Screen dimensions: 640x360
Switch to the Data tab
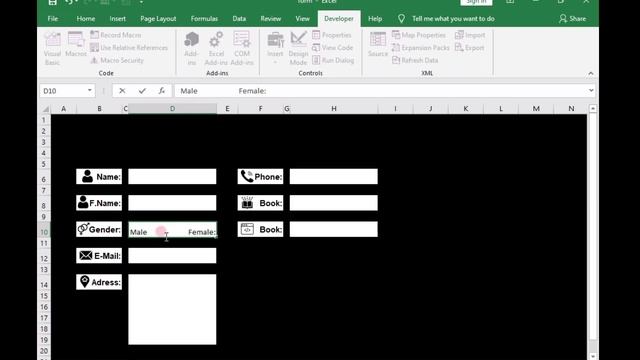(x=239, y=19)
